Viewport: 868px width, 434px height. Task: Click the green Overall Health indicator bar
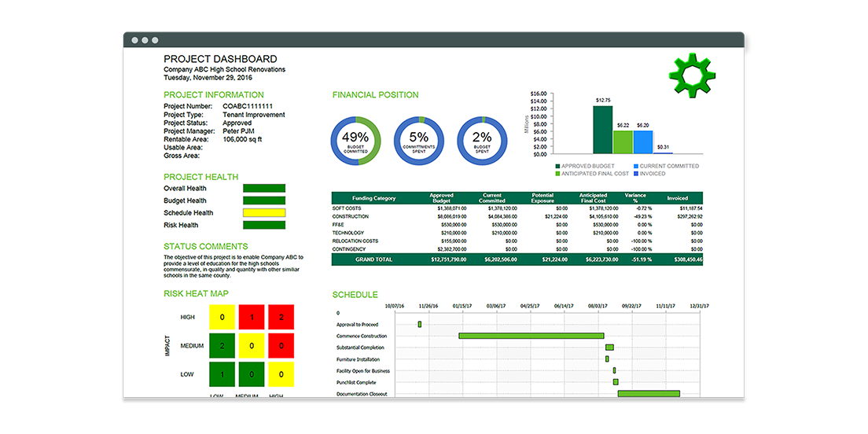click(264, 189)
